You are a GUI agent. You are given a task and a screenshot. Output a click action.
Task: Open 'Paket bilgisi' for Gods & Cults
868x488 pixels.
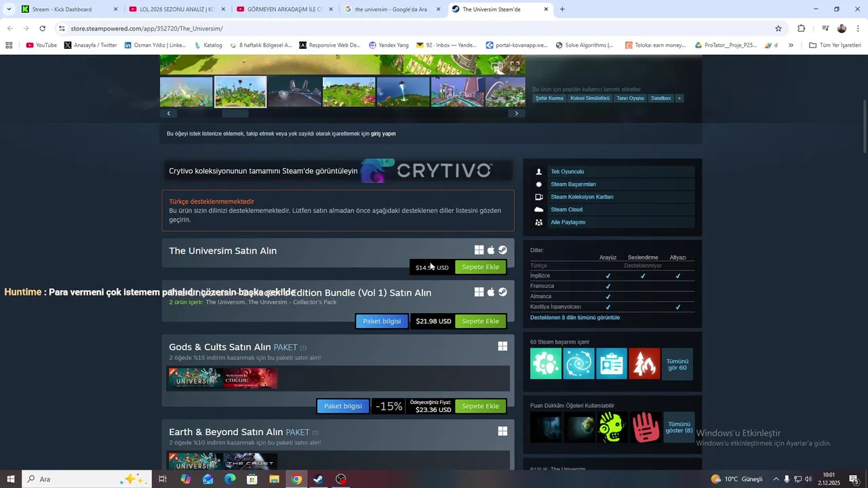(343, 406)
